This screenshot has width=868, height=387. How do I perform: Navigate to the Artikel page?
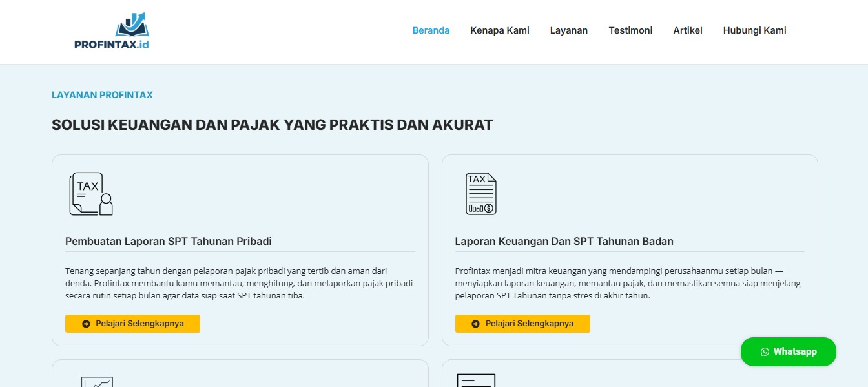[687, 30]
